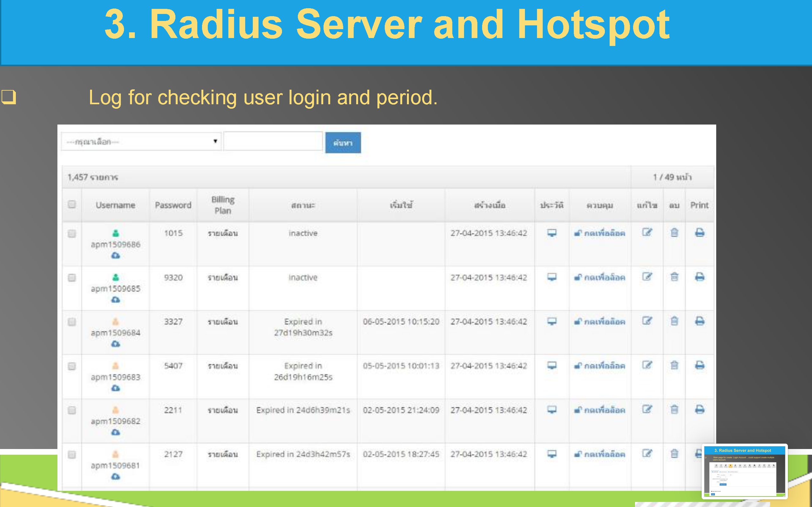View login history of apm1509686
812x507 pixels.
click(552, 233)
